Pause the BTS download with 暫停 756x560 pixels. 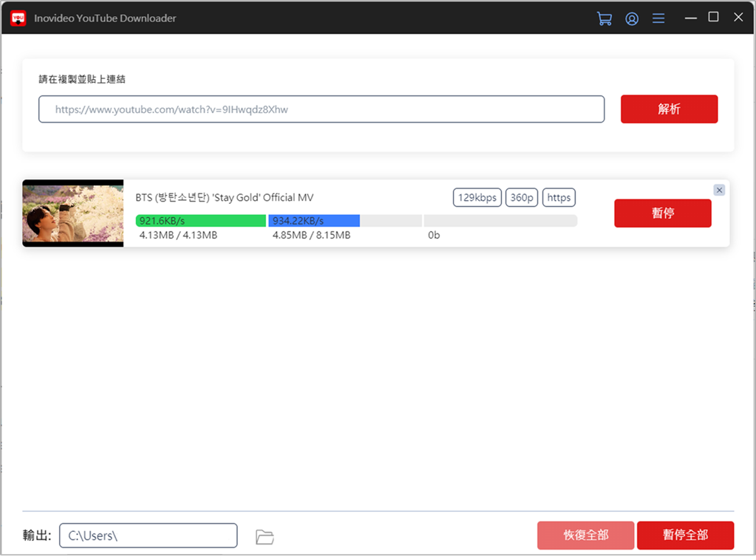[662, 213]
